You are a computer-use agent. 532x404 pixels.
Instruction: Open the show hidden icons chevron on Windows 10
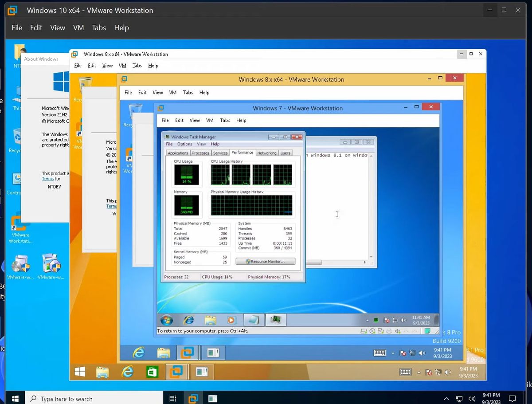coord(446,398)
